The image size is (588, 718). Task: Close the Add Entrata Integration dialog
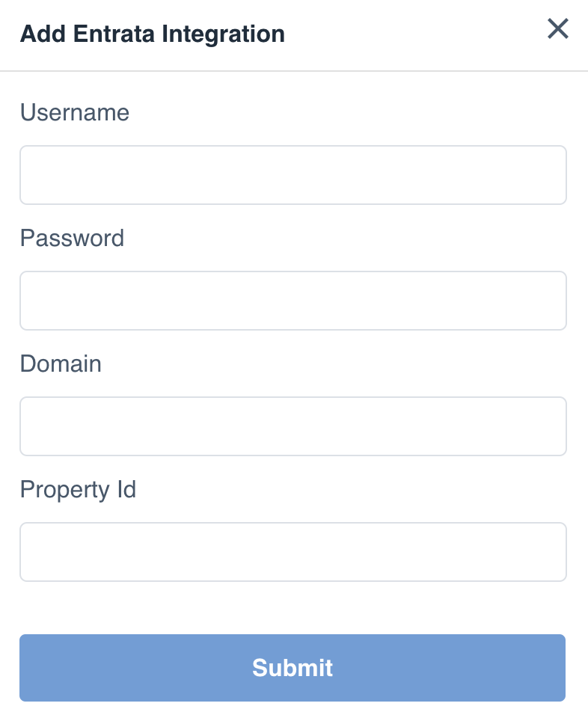558,30
